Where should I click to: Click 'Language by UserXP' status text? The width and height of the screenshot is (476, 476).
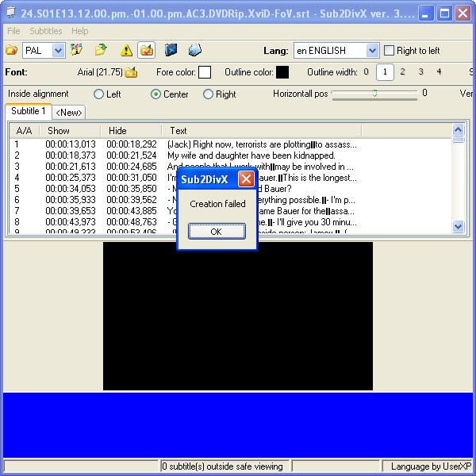point(431,466)
